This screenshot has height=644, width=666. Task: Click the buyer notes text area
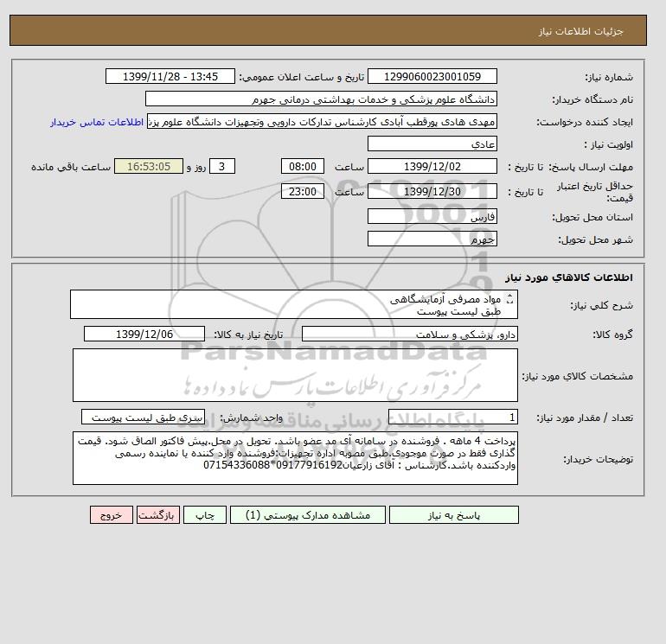click(295, 458)
